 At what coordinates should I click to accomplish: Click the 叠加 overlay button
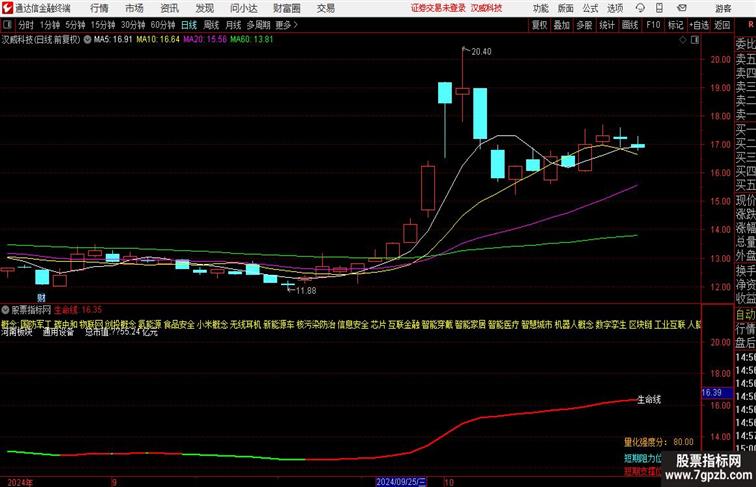[x=562, y=25]
